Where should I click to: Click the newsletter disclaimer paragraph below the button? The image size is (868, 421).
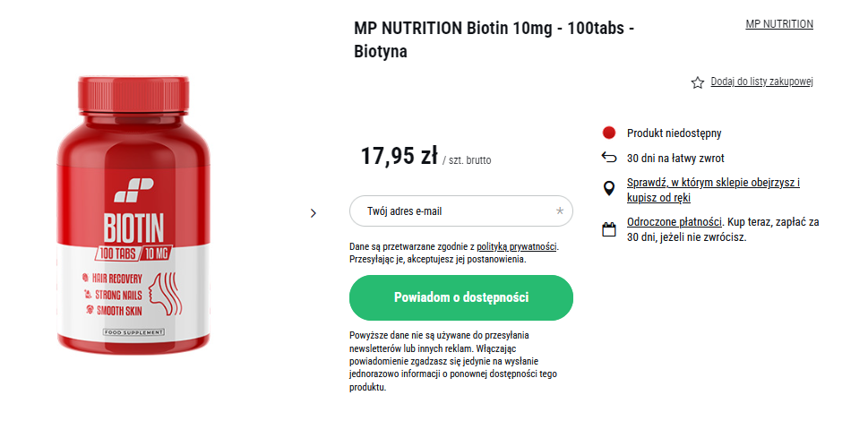tap(453, 361)
